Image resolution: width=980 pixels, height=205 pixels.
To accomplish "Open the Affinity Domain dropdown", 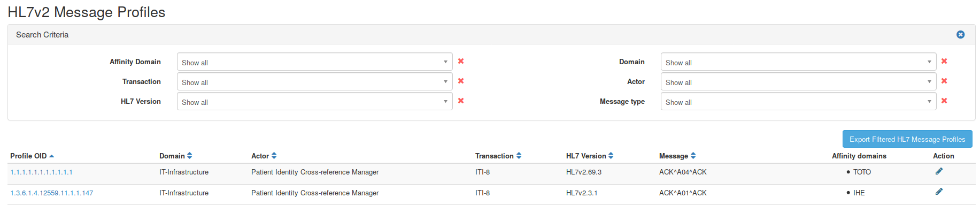I will pos(314,62).
